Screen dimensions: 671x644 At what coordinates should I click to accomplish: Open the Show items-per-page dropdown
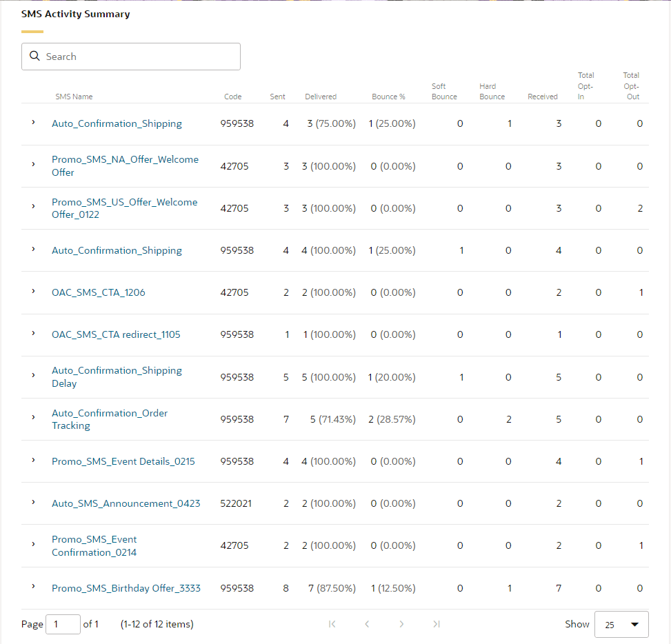point(621,624)
